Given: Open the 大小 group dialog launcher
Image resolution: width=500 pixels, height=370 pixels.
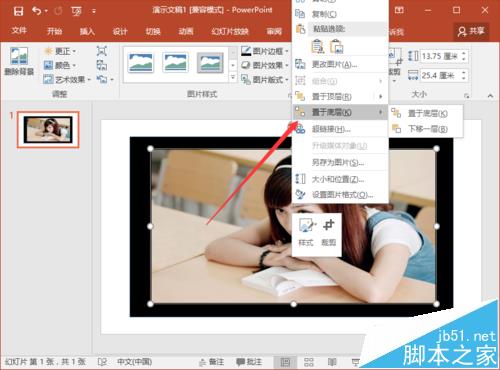Looking at the screenshot, I should click(467, 96).
